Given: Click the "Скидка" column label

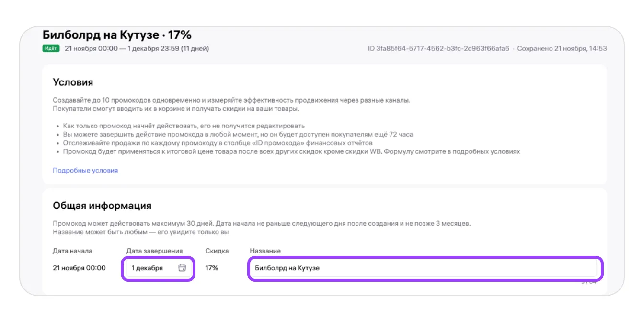Looking at the screenshot, I should (x=217, y=251).
